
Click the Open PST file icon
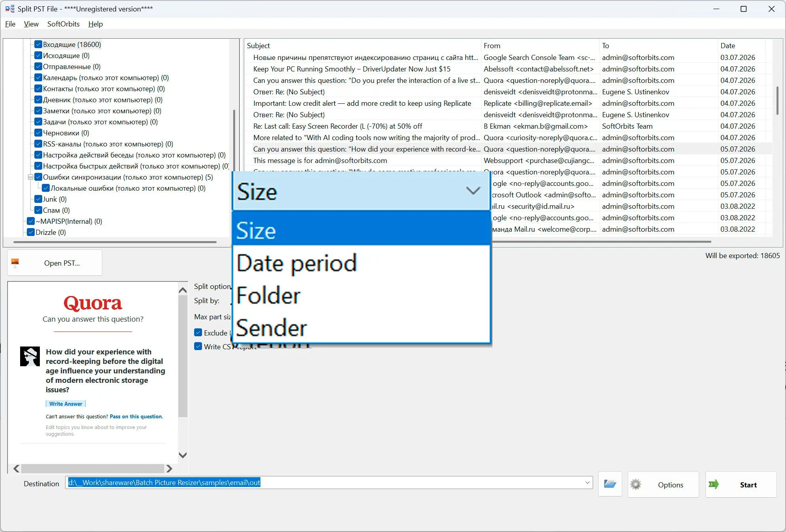click(x=15, y=262)
